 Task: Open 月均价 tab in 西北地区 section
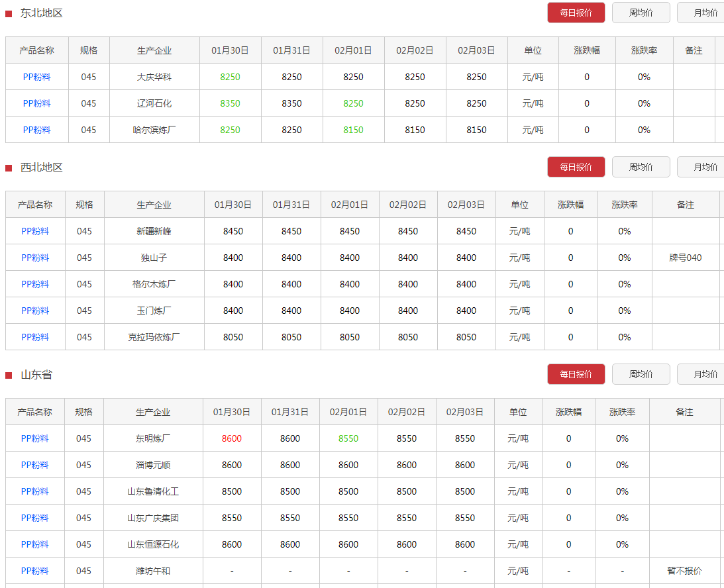click(x=701, y=167)
